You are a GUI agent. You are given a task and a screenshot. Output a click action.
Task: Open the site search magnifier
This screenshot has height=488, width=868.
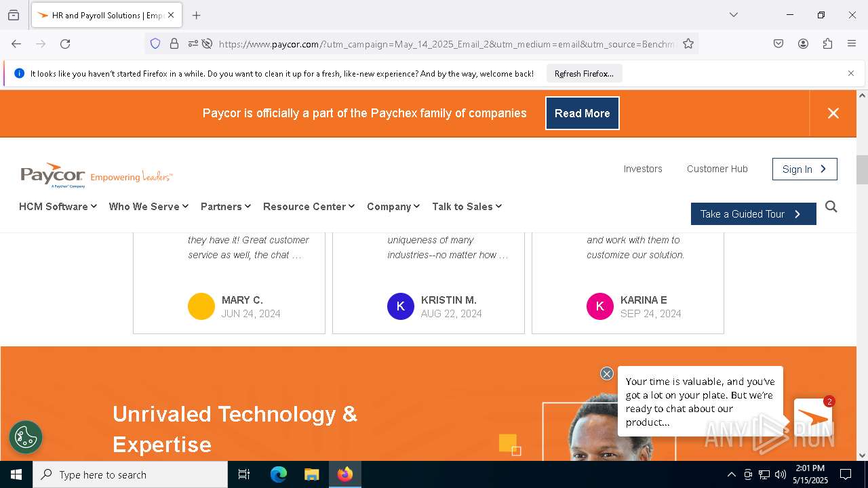pyautogui.click(x=831, y=207)
